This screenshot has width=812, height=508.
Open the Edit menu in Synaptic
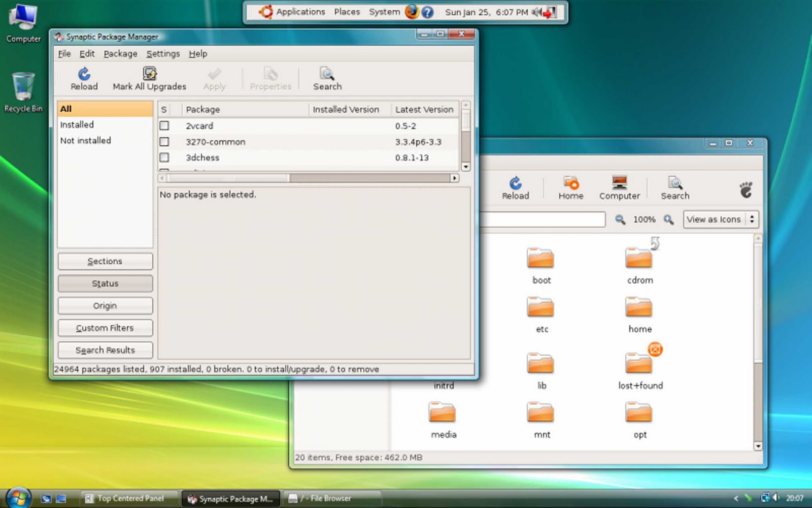click(87, 53)
